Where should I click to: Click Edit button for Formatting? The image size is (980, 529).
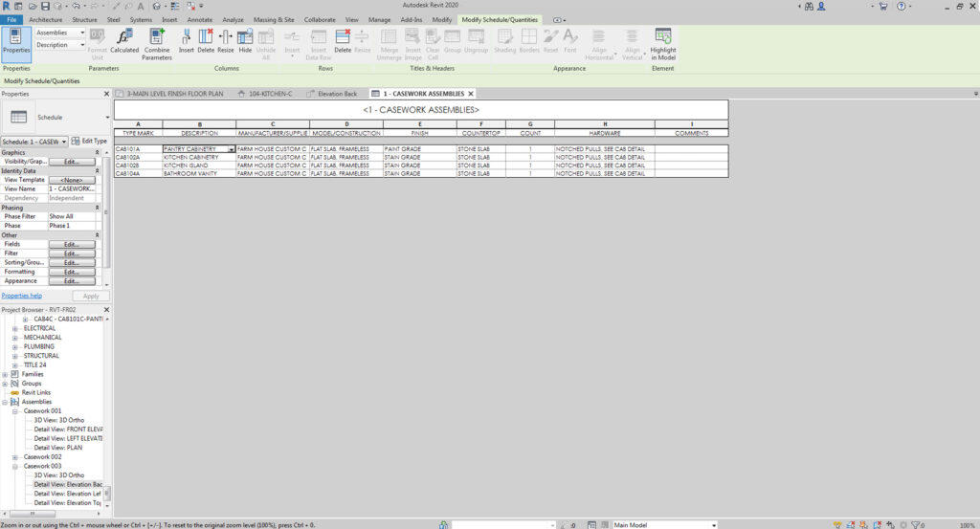tap(72, 273)
